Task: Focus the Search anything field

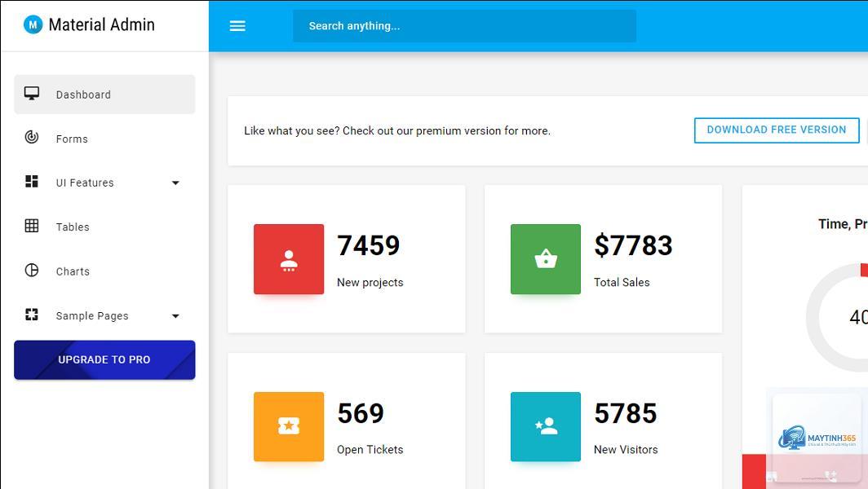Action: pos(464,26)
